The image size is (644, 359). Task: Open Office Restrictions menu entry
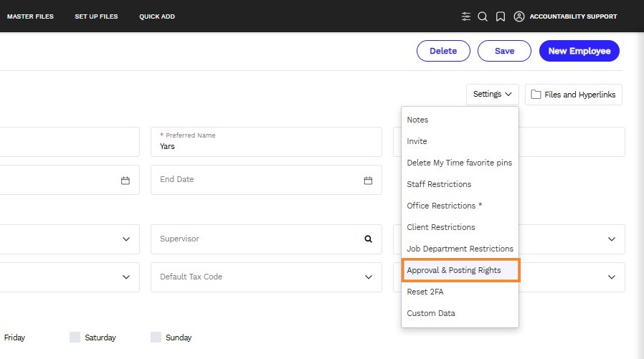[x=460, y=206]
